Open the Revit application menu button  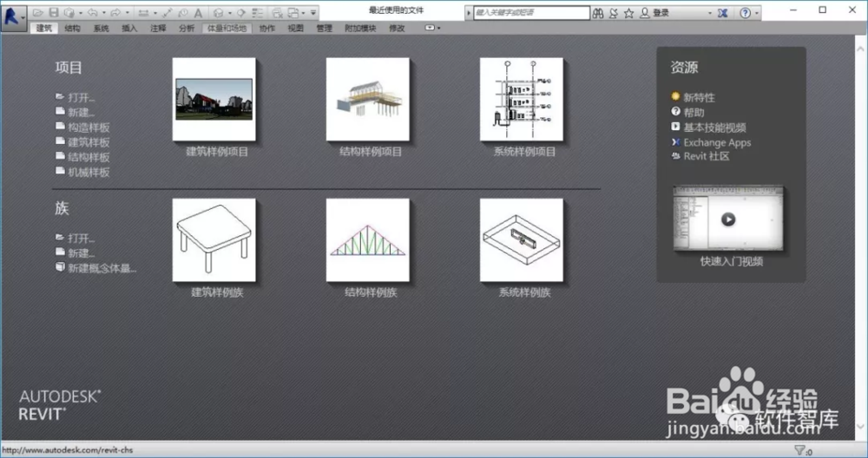click(13, 17)
